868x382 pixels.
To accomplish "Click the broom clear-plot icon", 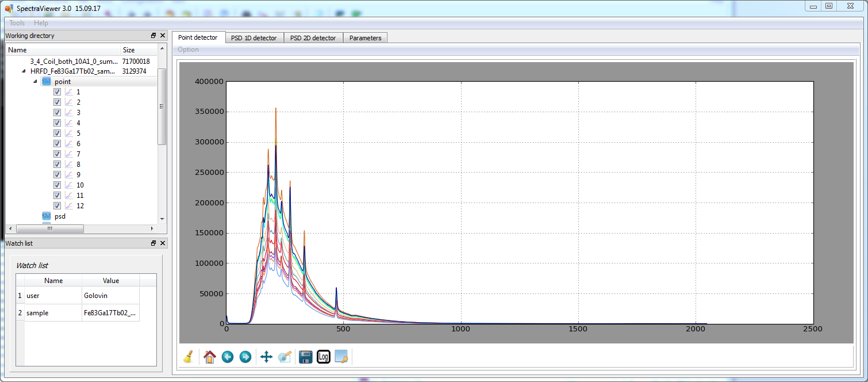I will (x=188, y=357).
